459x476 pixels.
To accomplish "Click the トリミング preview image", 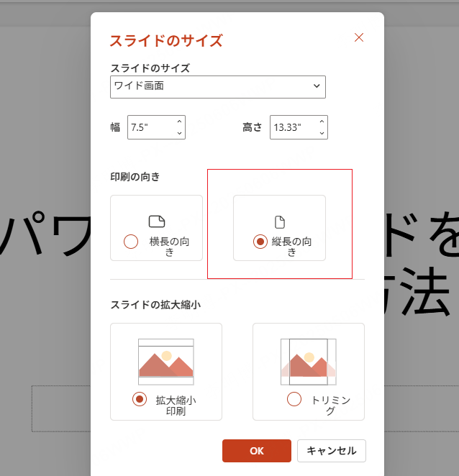I will 309,362.
